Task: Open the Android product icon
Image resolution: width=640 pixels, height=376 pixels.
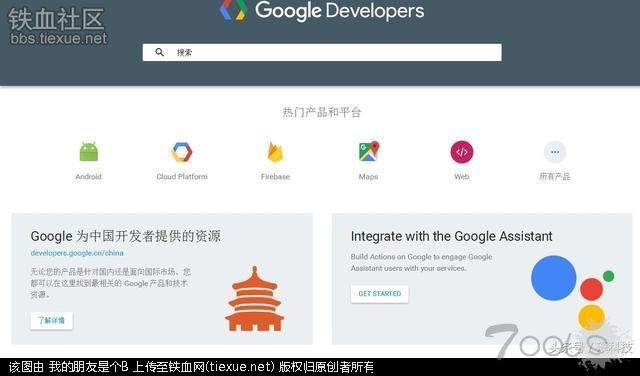Action: pos(89,151)
